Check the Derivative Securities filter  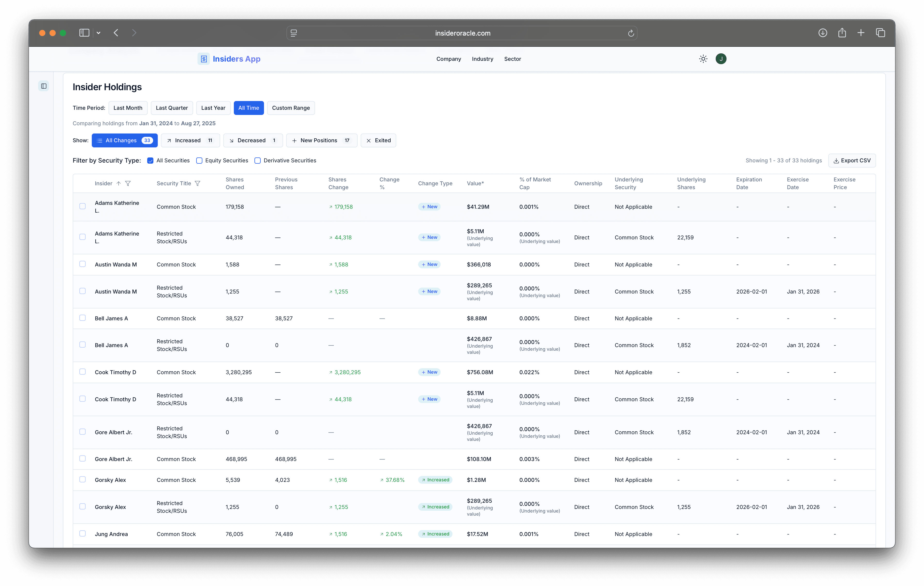258,160
